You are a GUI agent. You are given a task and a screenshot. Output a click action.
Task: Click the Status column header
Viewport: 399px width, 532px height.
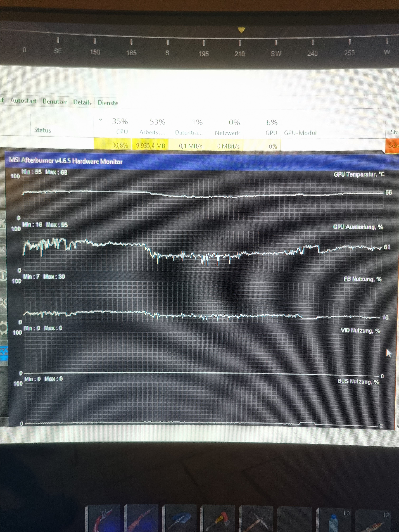43,130
